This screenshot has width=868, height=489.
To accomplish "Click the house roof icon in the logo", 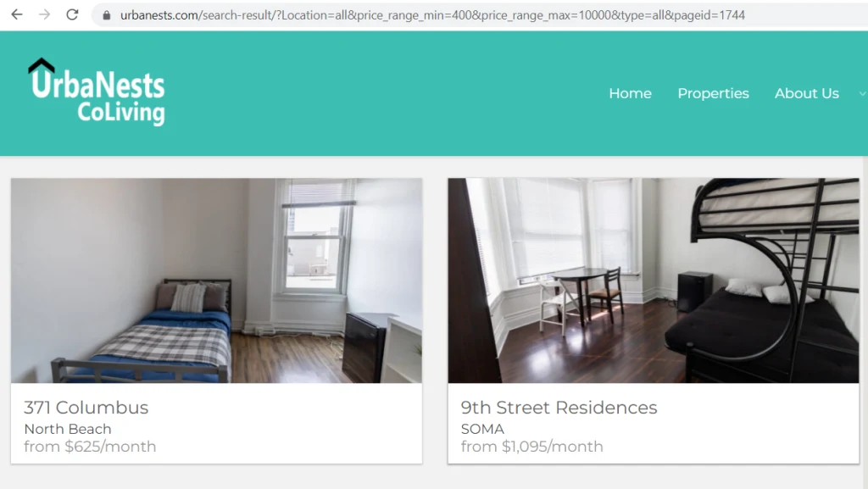I will (42, 65).
